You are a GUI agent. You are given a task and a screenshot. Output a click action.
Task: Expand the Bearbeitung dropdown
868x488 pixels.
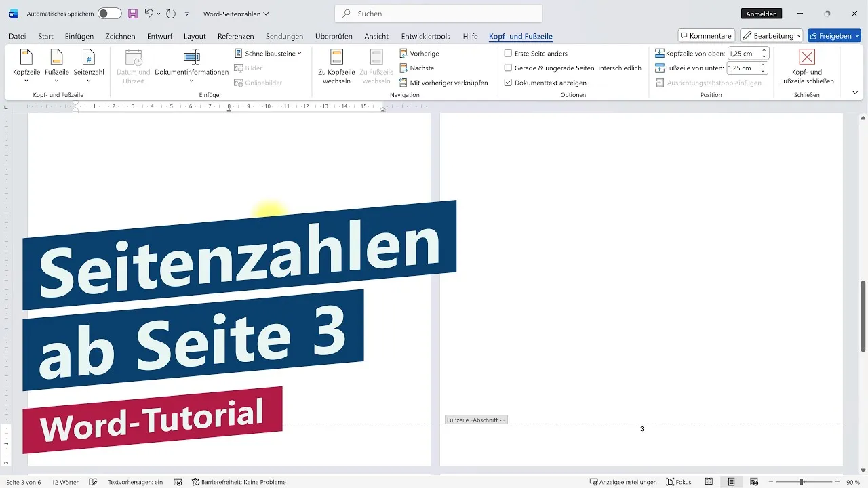pyautogui.click(x=770, y=35)
